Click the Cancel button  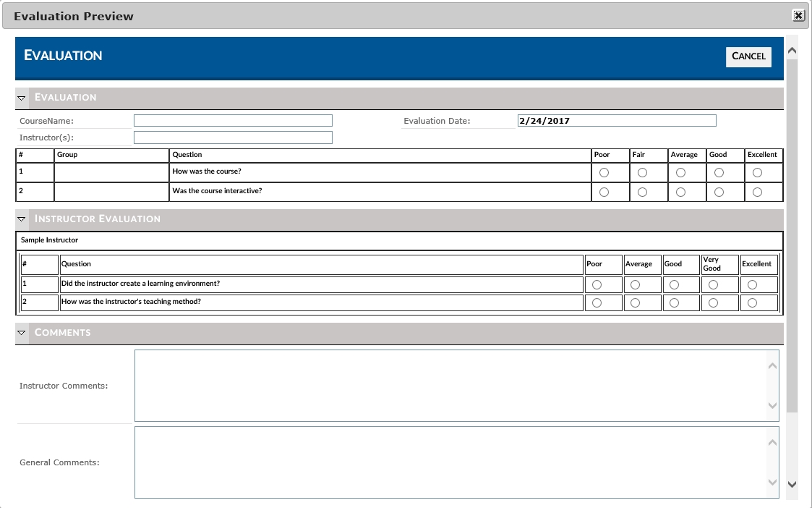(748, 56)
